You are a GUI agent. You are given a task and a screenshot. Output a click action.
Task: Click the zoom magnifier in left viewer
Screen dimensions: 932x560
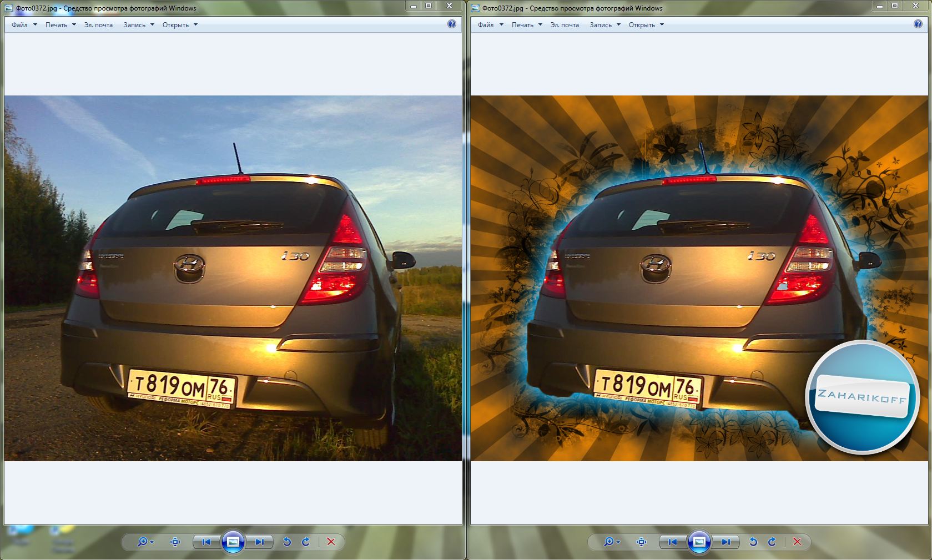click(143, 542)
